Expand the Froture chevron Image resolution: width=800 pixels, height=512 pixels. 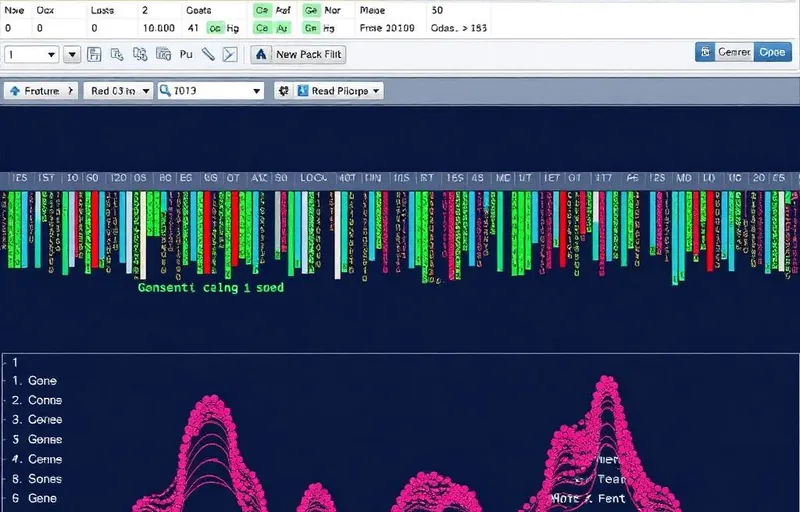tap(70, 91)
